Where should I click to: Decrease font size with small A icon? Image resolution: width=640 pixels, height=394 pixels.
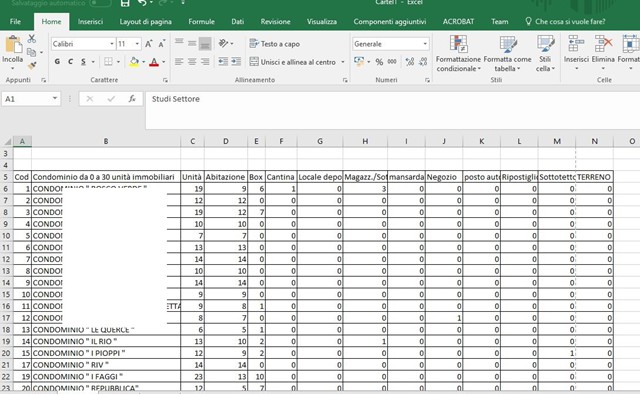pyautogui.click(x=162, y=44)
